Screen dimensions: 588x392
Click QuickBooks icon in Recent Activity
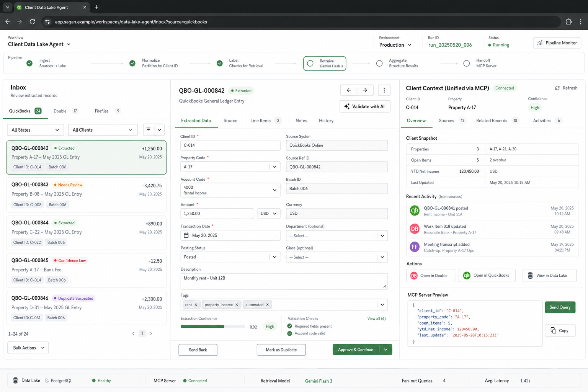click(415, 211)
